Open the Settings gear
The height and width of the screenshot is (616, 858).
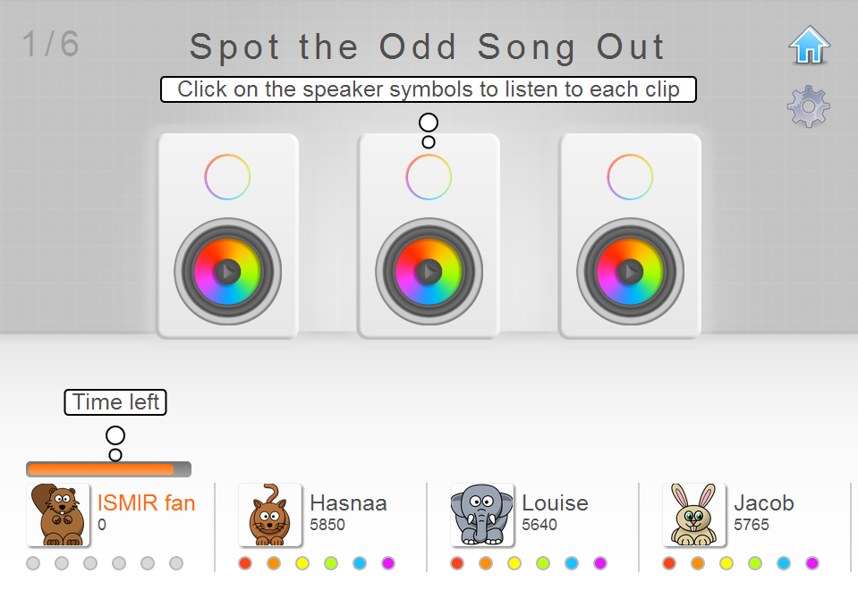(x=808, y=105)
